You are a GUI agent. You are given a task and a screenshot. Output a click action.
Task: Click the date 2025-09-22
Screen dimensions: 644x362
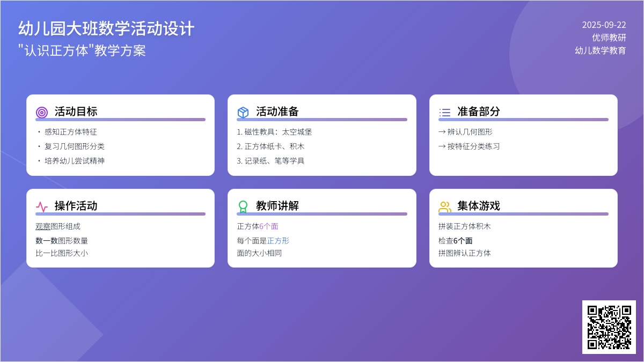point(604,25)
